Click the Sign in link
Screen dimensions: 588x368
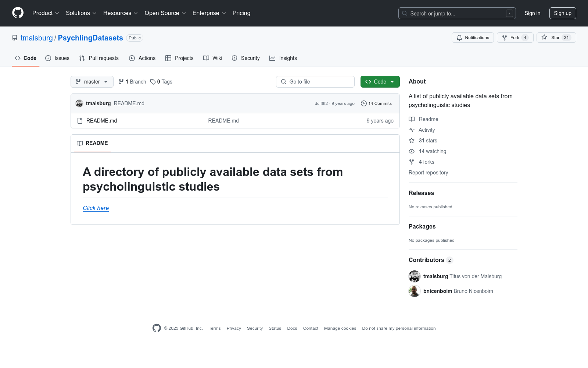tap(533, 13)
